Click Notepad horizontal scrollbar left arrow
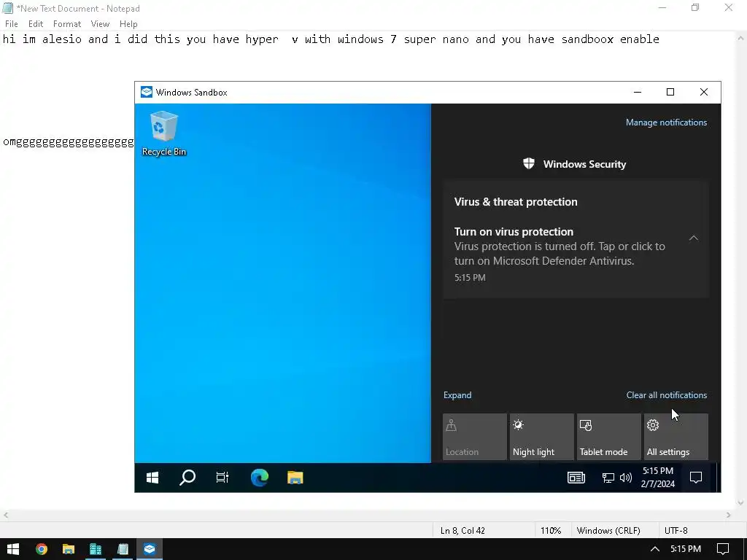747x560 pixels. [x=5, y=515]
